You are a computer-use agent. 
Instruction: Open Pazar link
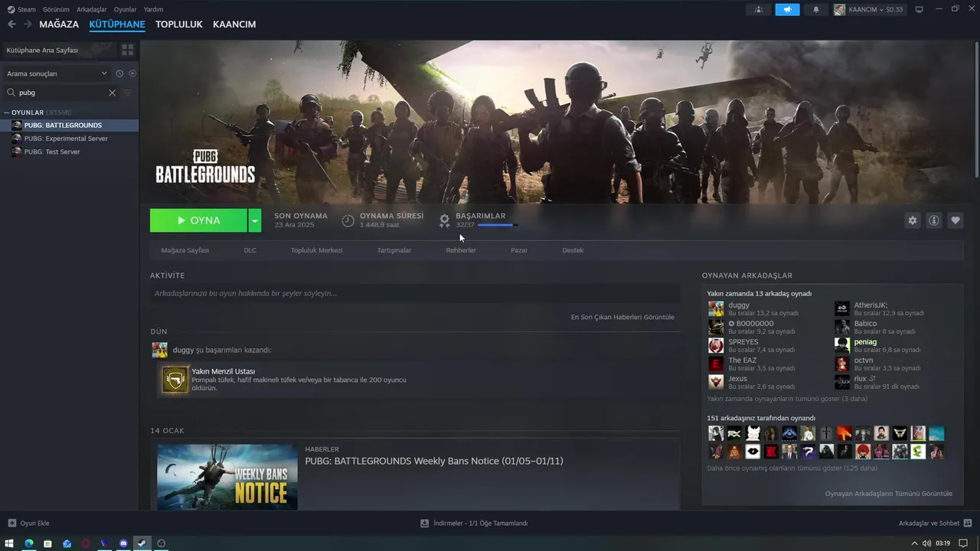[519, 250]
